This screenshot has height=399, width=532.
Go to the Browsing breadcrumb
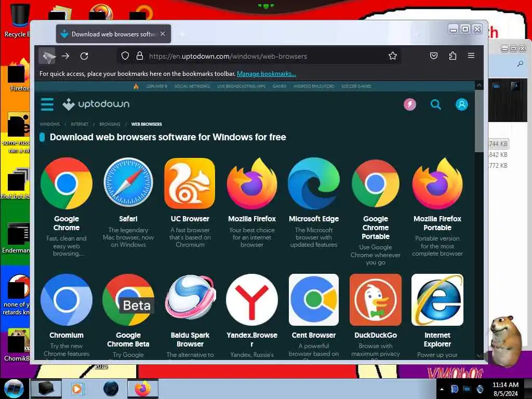110,124
